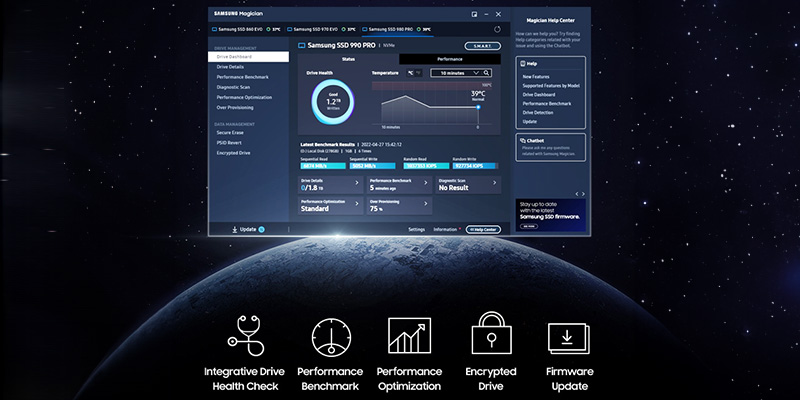Image resolution: width=800 pixels, height=400 pixels.
Task: Switch temperature unit to Celsius
Action: pyautogui.click(x=410, y=73)
